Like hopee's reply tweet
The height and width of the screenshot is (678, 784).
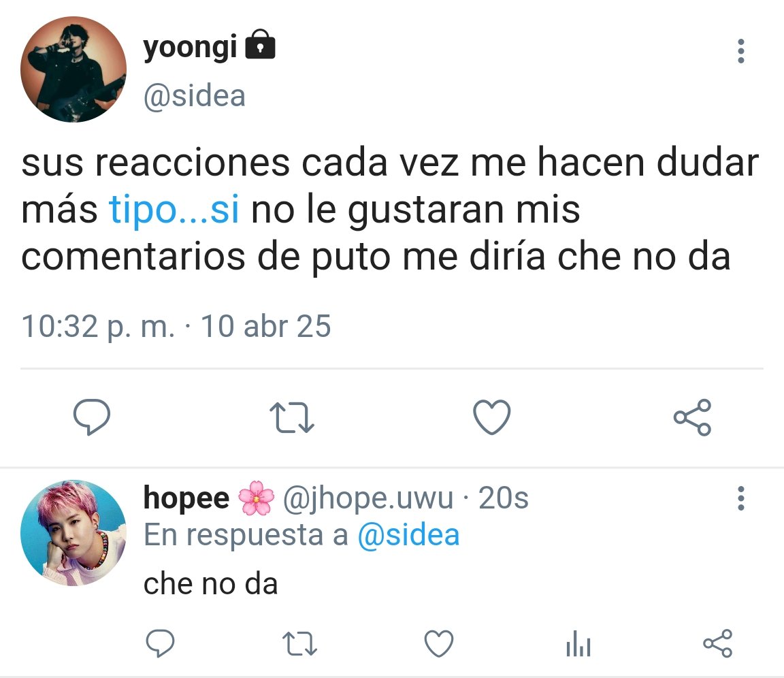pyautogui.click(x=439, y=643)
